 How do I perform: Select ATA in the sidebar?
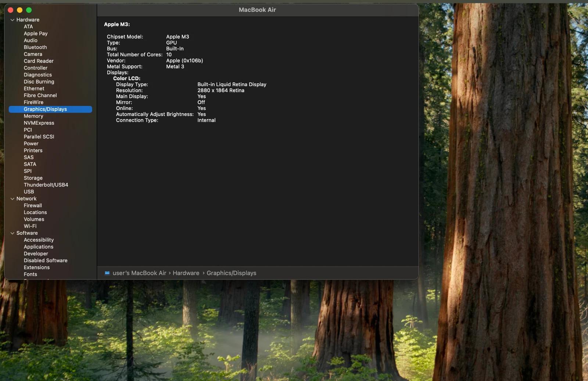tap(28, 26)
